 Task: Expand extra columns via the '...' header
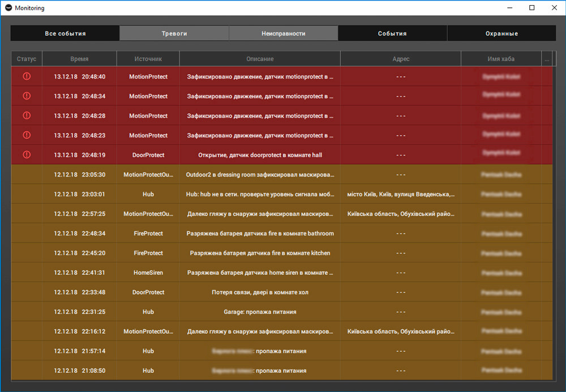pyautogui.click(x=546, y=59)
